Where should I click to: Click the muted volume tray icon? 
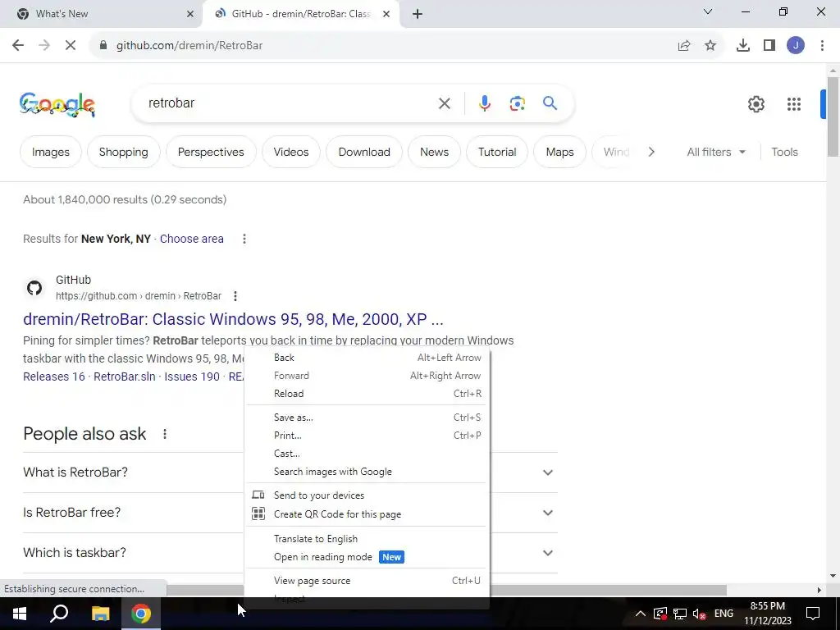coord(699,614)
